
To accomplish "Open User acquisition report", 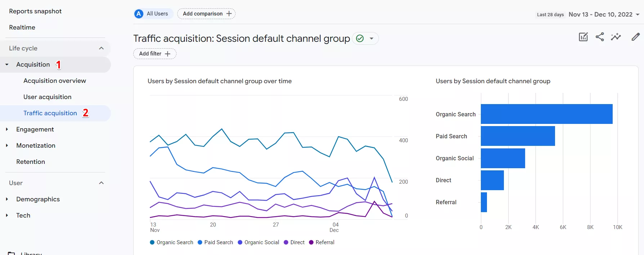I will (x=48, y=97).
